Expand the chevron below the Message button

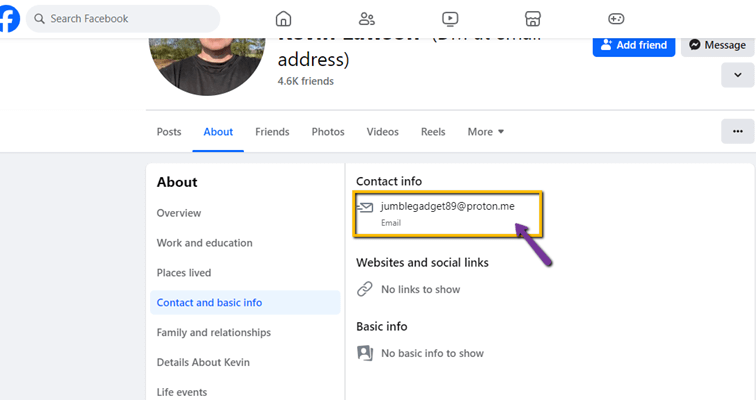737,75
